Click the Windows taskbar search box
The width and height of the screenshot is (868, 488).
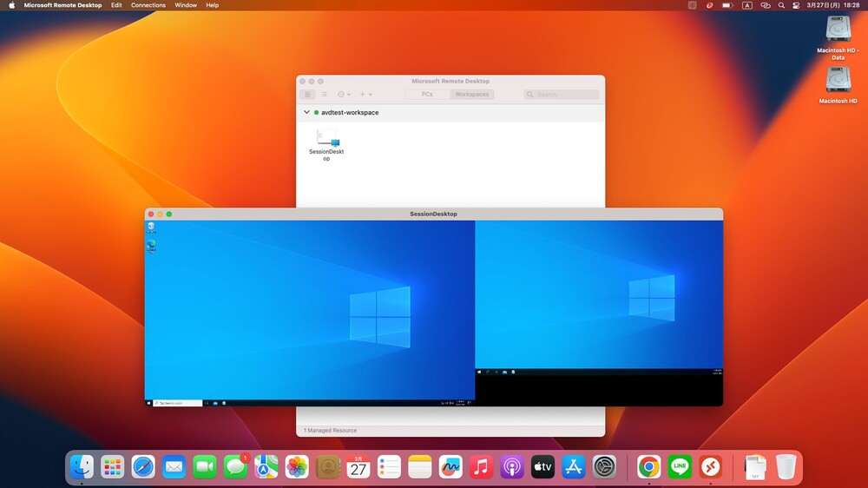[x=178, y=403]
